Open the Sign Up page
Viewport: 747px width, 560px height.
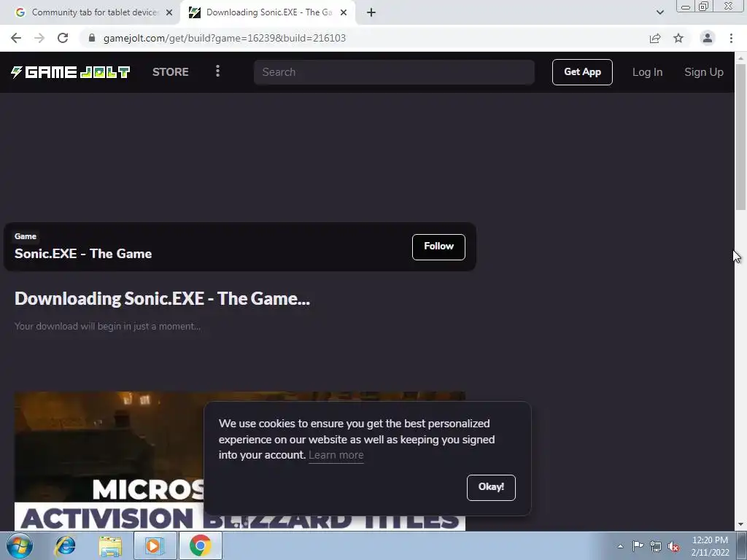704,72
